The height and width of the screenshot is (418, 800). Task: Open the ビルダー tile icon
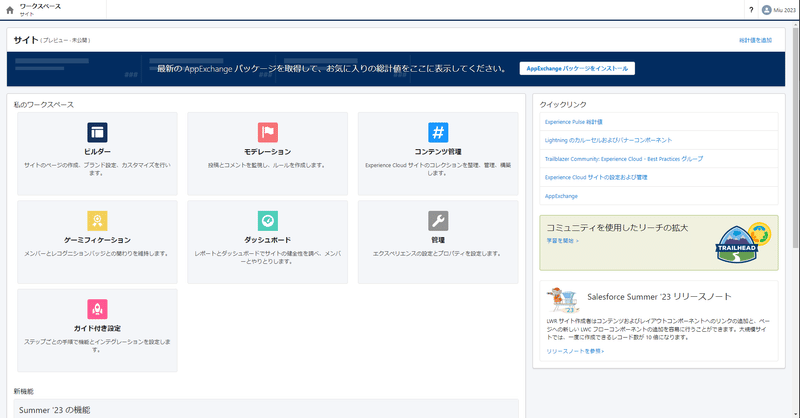coord(97,132)
